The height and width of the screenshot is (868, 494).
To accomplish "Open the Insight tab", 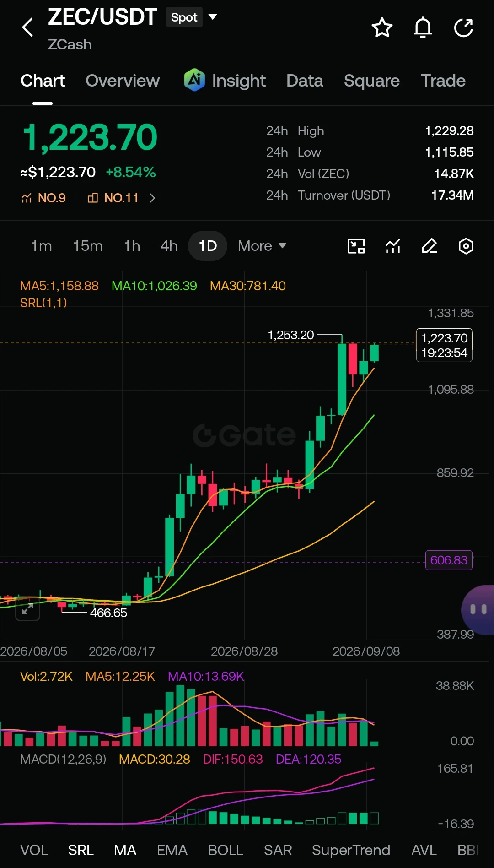I will [238, 81].
